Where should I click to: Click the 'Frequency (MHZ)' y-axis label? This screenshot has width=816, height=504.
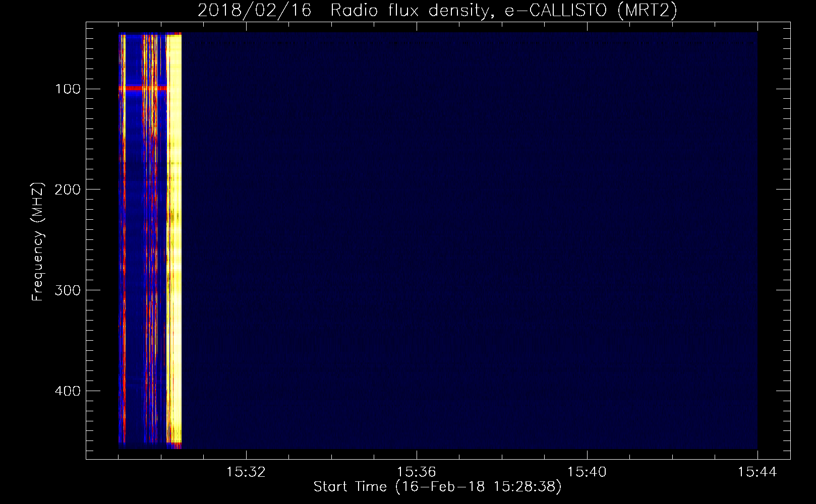pos(38,242)
